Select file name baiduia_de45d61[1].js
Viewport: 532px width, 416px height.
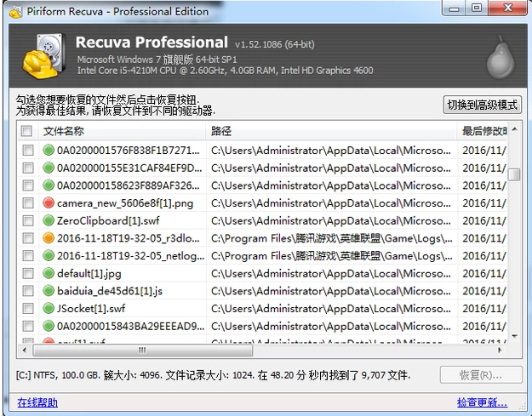110,291
